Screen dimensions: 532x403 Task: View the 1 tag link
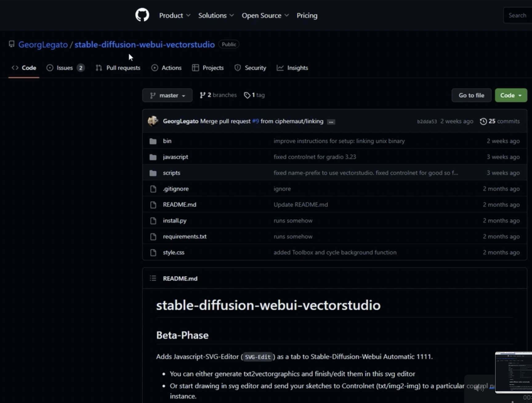tap(254, 95)
